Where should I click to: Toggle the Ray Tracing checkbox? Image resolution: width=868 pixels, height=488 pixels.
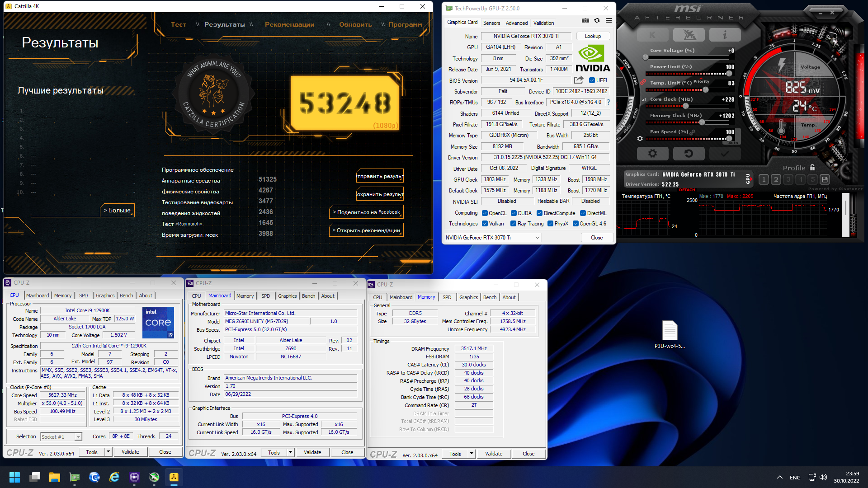513,224
